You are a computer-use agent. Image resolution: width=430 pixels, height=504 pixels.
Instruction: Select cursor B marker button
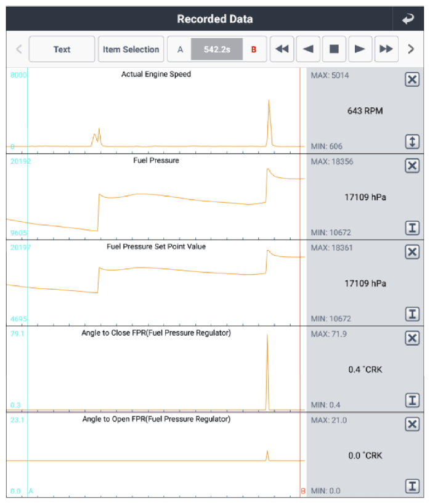(x=253, y=49)
